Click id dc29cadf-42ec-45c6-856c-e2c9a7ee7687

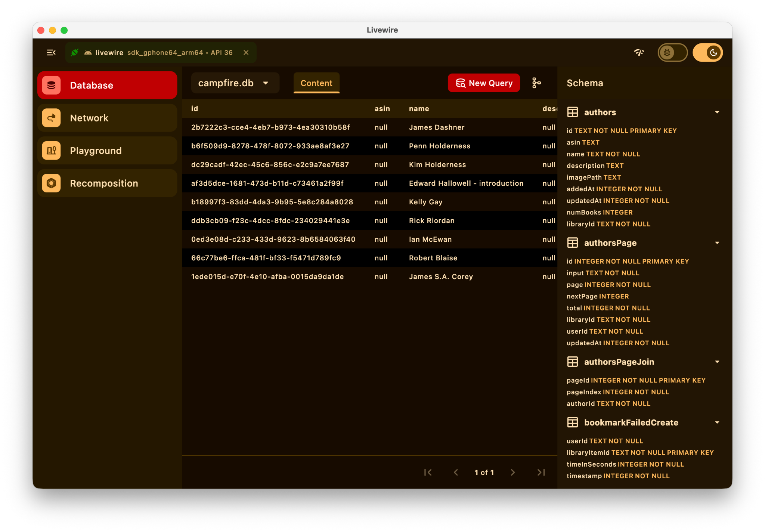tap(270, 165)
